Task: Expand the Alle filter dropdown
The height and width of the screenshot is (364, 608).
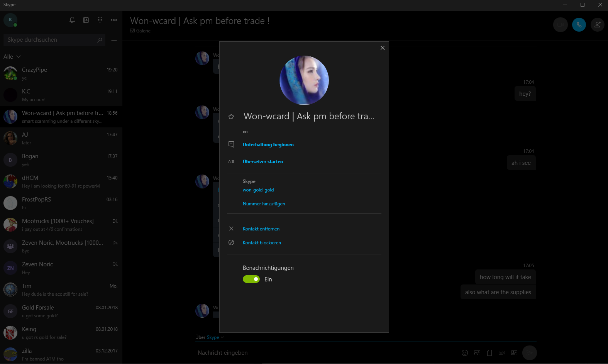Action: [x=12, y=57]
